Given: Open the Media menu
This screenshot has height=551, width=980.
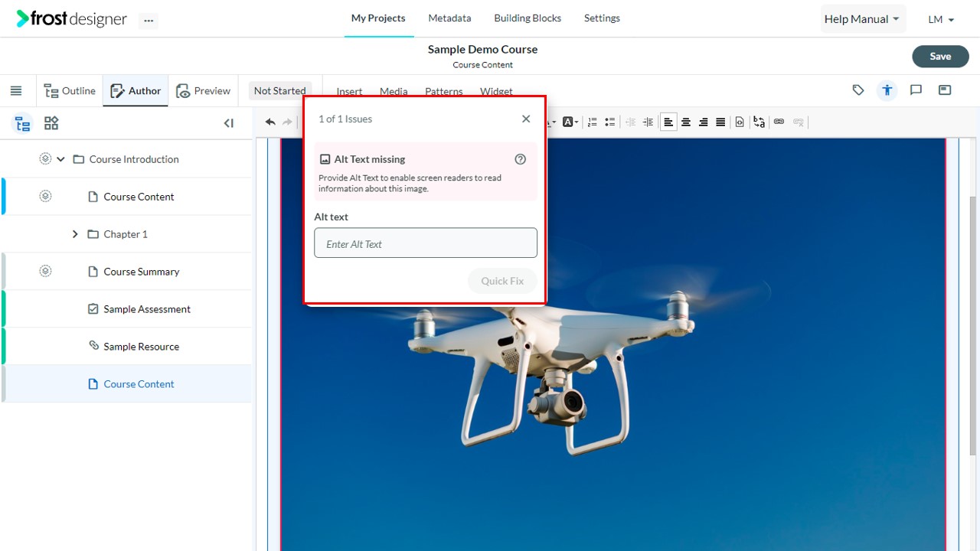Looking at the screenshot, I should 394,91.
